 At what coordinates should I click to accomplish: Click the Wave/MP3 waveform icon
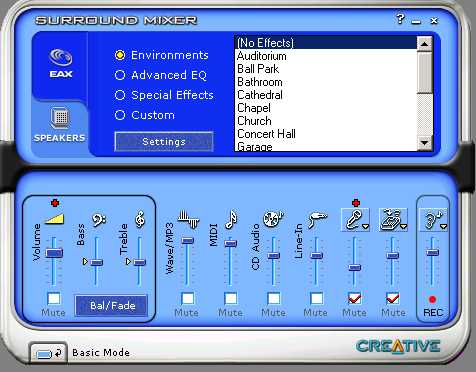coord(188,219)
